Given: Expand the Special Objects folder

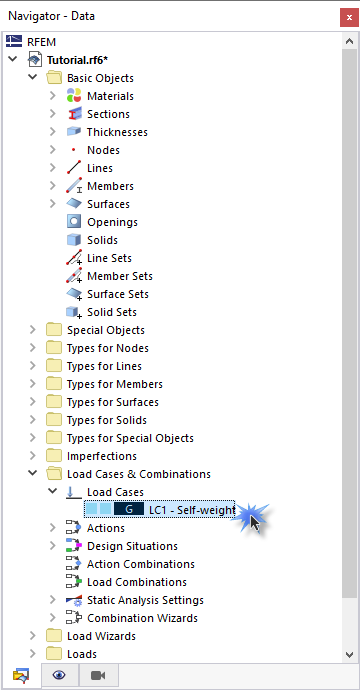Looking at the screenshot, I should pyautogui.click(x=33, y=330).
